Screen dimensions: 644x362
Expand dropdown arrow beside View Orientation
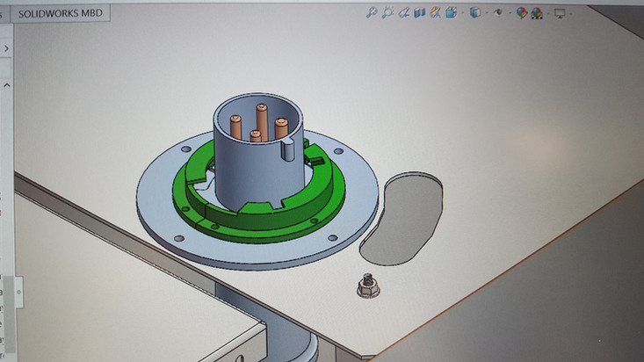pos(463,13)
